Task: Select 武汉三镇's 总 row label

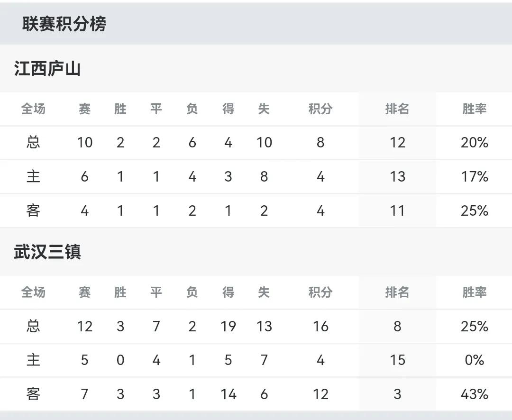Action: [x=33, y=326]
